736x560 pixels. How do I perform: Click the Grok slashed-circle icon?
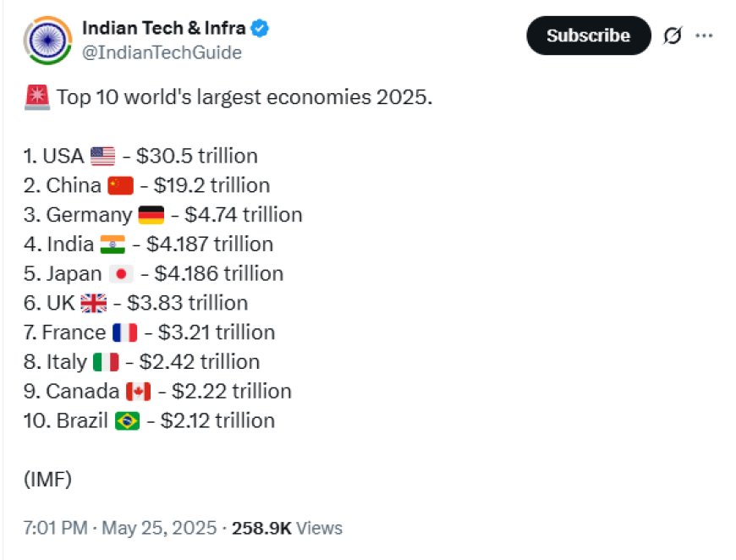click(673, 36)
